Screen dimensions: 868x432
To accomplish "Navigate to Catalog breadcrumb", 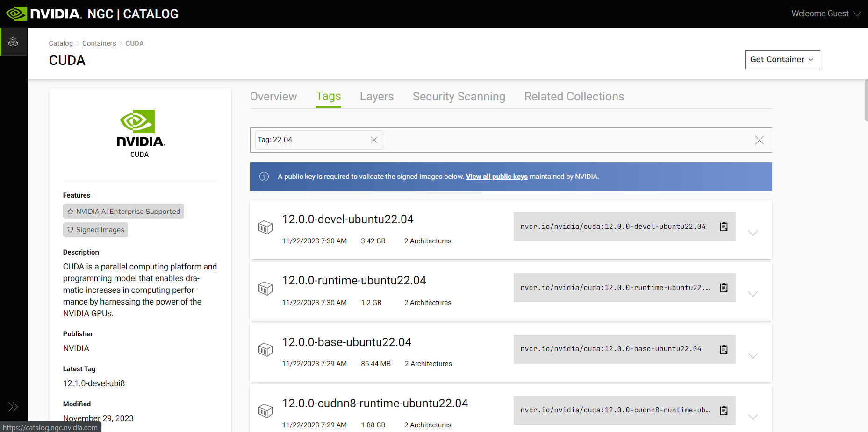I will [x=61, y=43].
